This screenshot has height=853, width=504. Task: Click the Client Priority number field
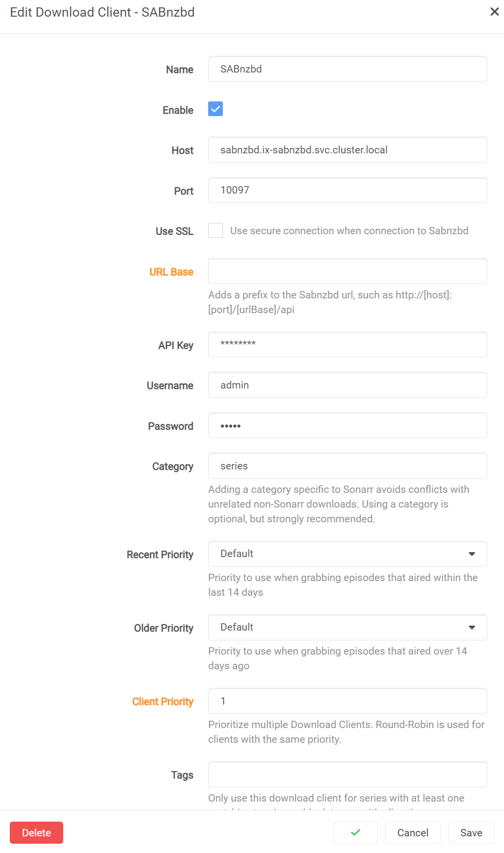pyautogui.click(x=347, y=701)
